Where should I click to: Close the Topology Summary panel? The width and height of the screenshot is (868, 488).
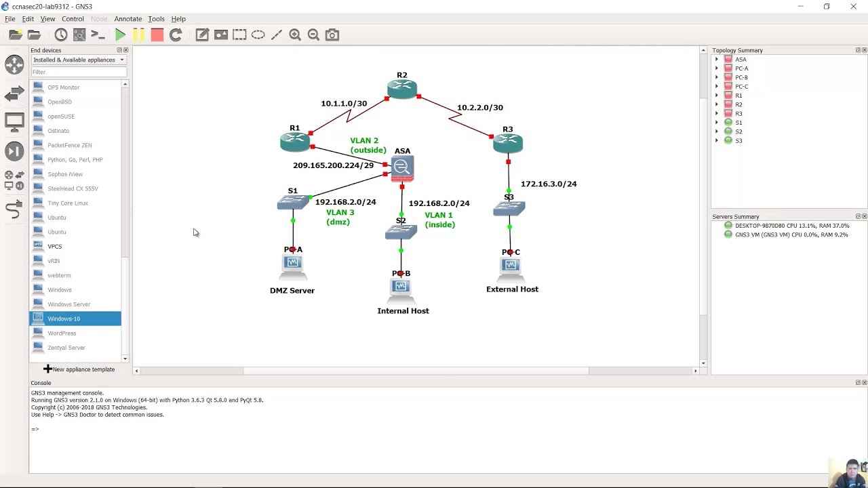[x=865, y=50]
